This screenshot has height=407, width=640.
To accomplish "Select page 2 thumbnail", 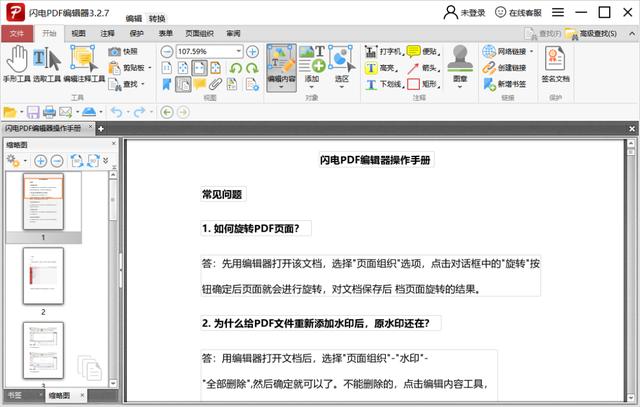I will click(x=43, y=276).
